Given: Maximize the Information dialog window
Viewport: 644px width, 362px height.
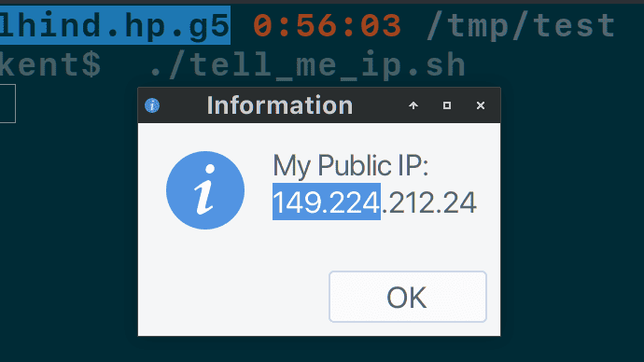Looking at the screenshot, I should pos(447,105).
